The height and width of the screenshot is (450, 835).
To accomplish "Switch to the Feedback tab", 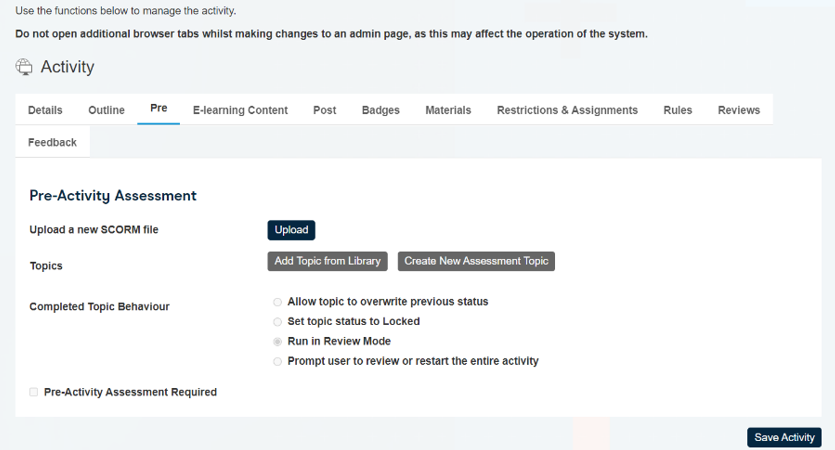I will pyautogui.click(x=52, y=142).
